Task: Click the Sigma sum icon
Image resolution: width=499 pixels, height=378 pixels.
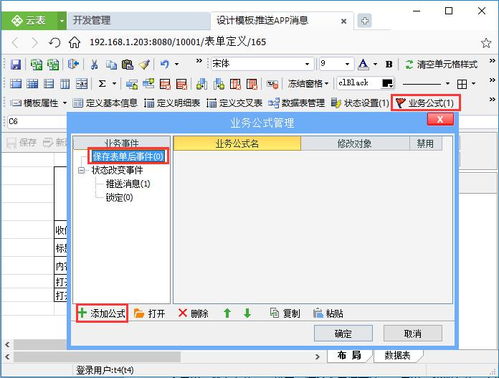Action: tap(102, 83)
